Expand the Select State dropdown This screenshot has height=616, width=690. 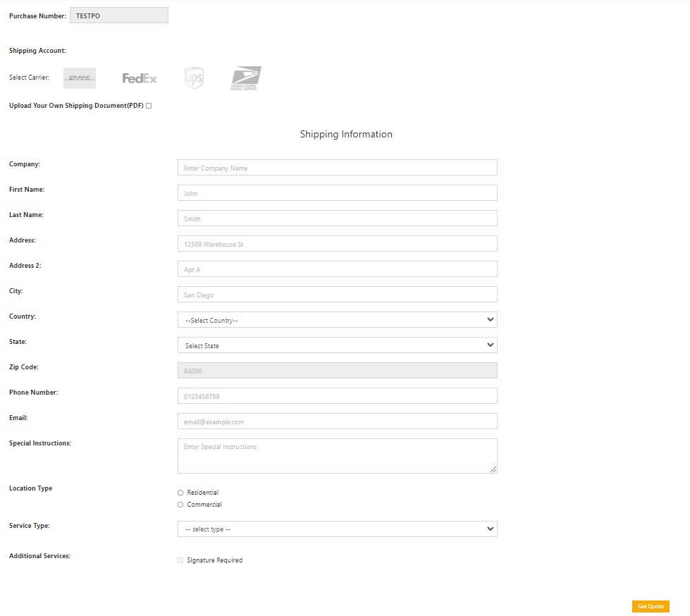coord(337,345)
